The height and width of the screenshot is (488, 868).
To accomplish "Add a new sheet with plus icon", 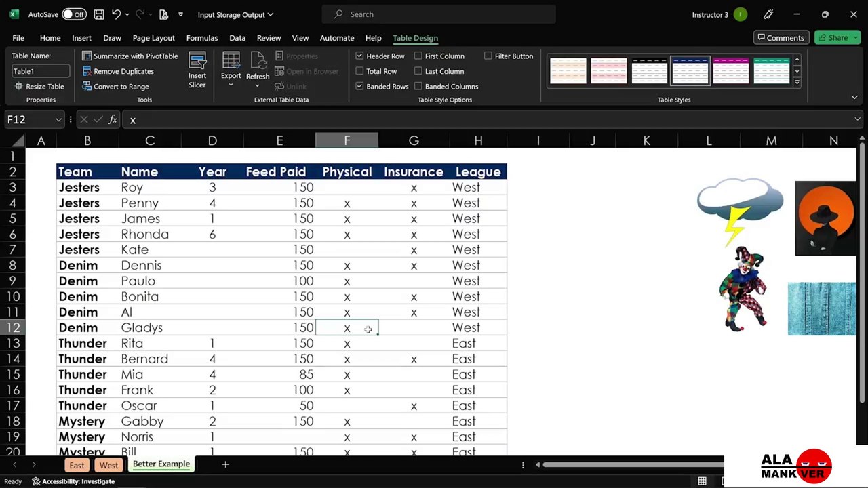I will click(225, 464).
